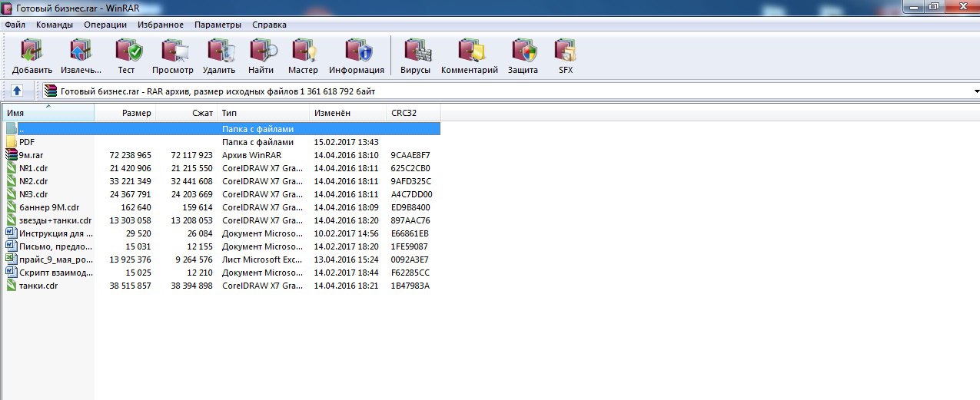Screen dimensions: 980x400
Task: Launch the Мастер (Wizard) icon
Action: [x=303, y=51]
